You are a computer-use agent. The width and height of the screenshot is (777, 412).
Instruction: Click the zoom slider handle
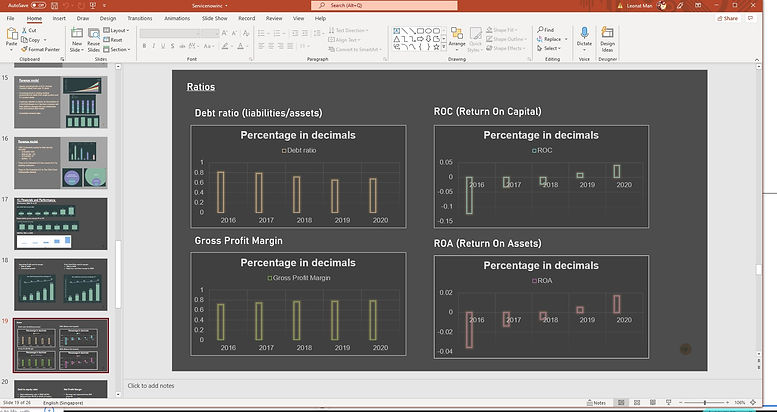(705, 403)
